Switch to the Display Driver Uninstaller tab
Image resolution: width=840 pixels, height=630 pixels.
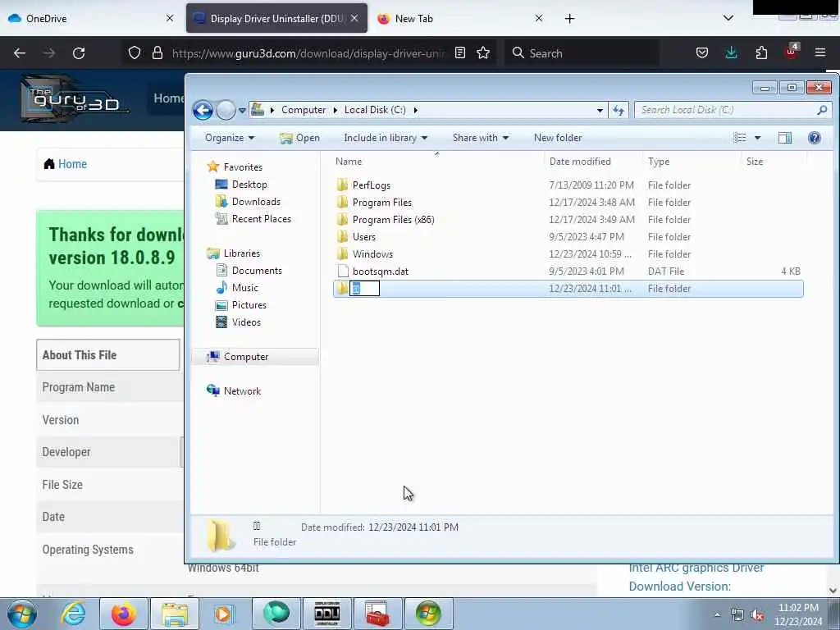click(x=276, y=18)
